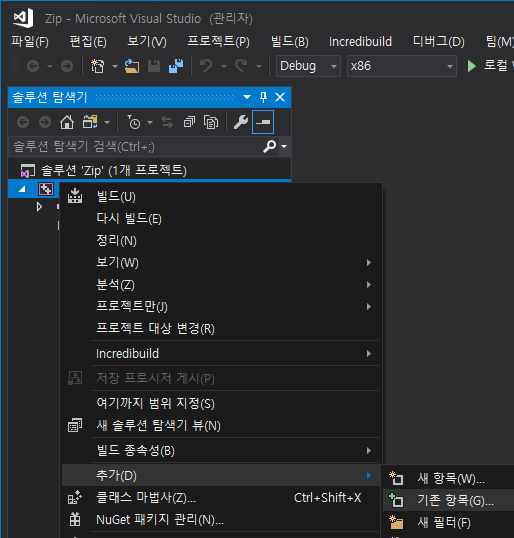Click the Solution Explorer Home icon
The height and width of the screenshot is (538, 514).
pyautogui.click(x=67, y=122)
